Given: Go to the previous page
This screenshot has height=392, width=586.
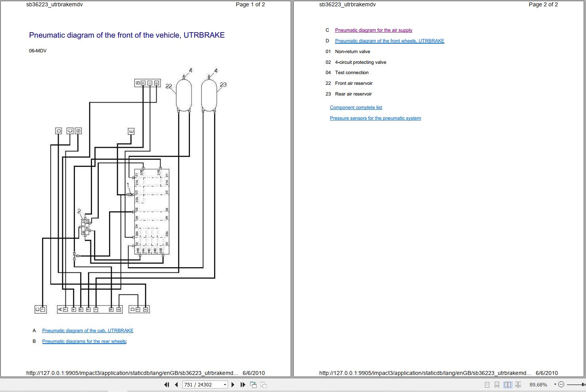Looking at the screenshot, I should coord(176,384).
